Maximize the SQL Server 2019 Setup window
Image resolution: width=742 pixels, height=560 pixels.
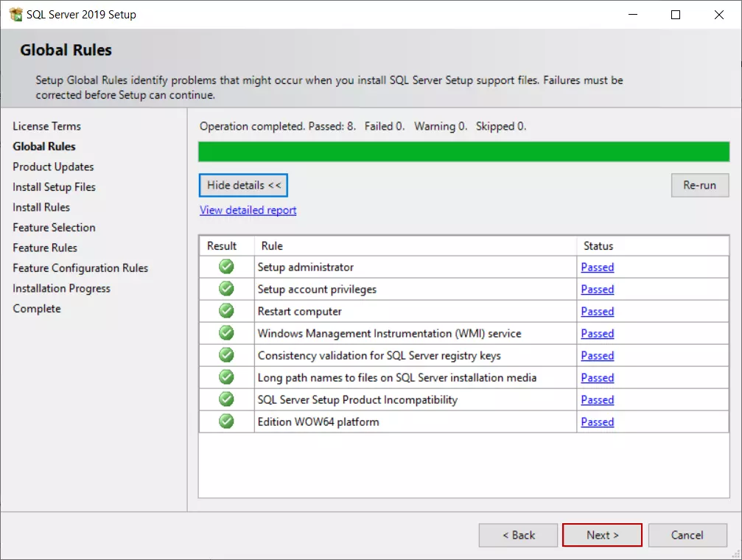[x=676, y=15]
